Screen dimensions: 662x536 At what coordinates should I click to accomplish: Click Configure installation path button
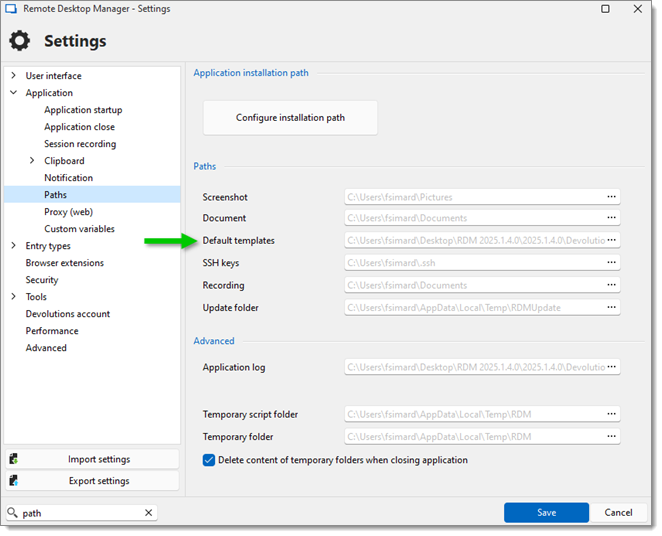tap(290, 118)
